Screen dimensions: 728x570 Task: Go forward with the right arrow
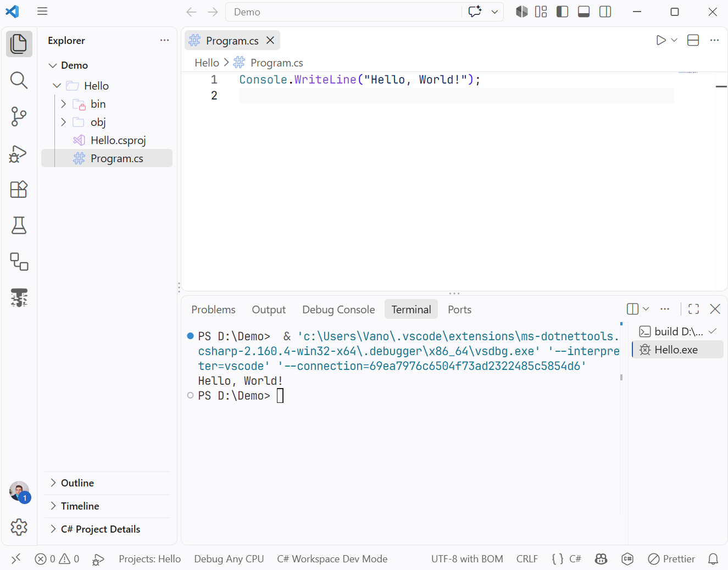(213, 12)
